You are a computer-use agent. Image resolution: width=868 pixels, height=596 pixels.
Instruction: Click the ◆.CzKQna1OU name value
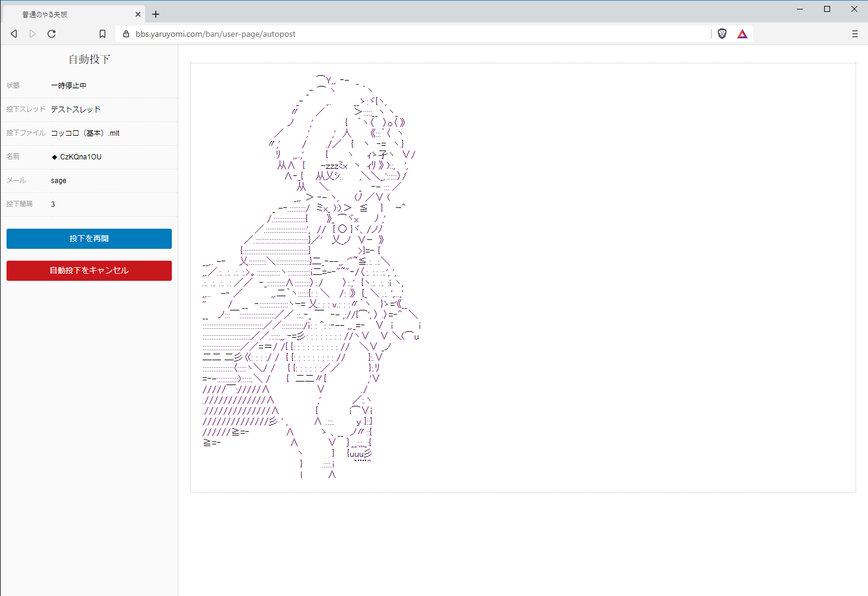coord(76,156)
